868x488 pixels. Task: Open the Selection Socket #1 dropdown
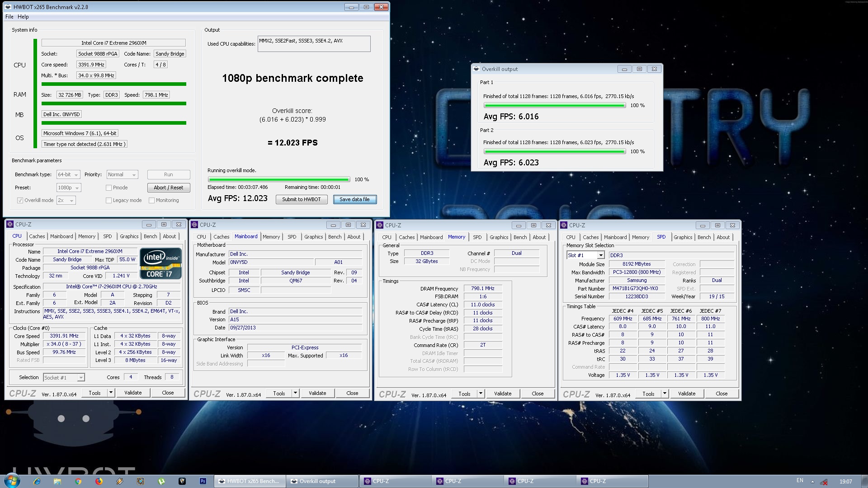click(x=64, y=377)
